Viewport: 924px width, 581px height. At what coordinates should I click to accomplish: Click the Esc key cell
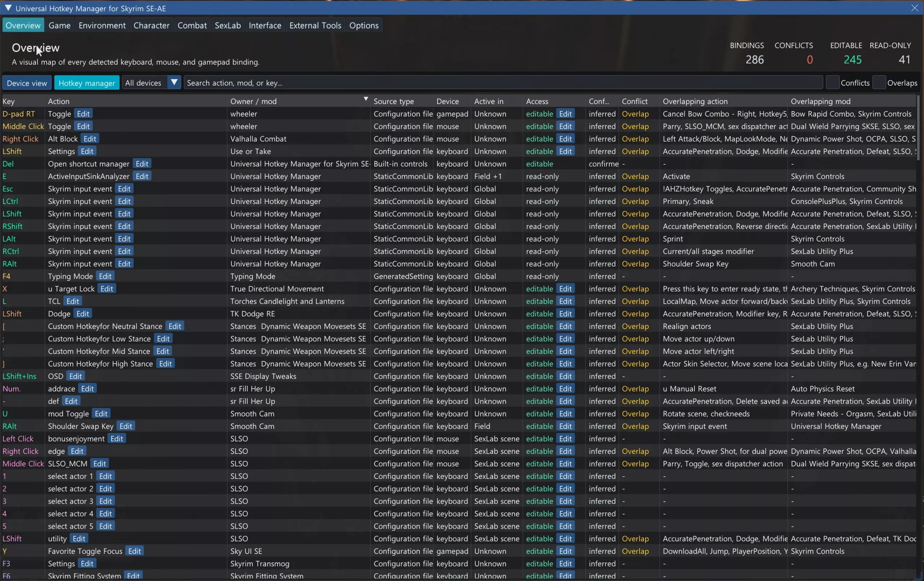(x=8, y=188)
